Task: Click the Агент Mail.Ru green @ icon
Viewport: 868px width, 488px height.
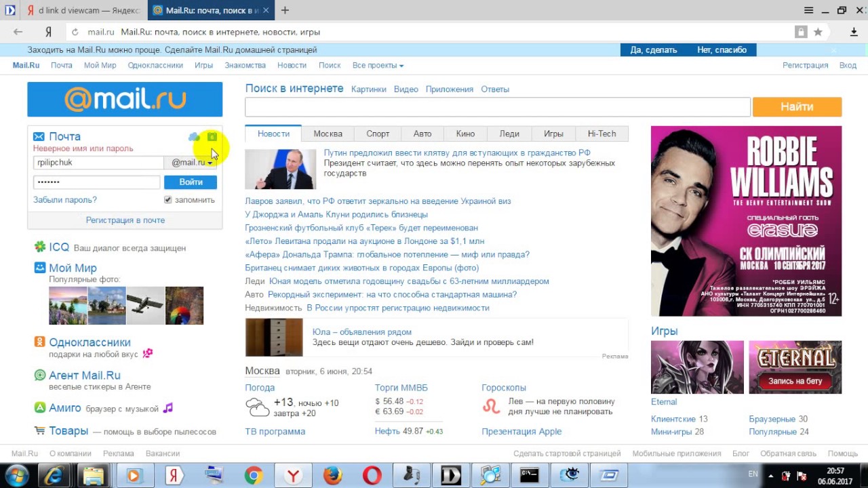Action: (40, 375)
